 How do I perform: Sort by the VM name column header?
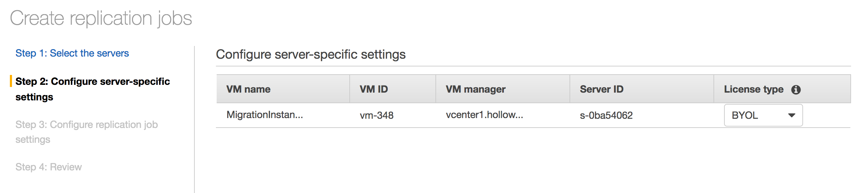(x=248, y=89)
